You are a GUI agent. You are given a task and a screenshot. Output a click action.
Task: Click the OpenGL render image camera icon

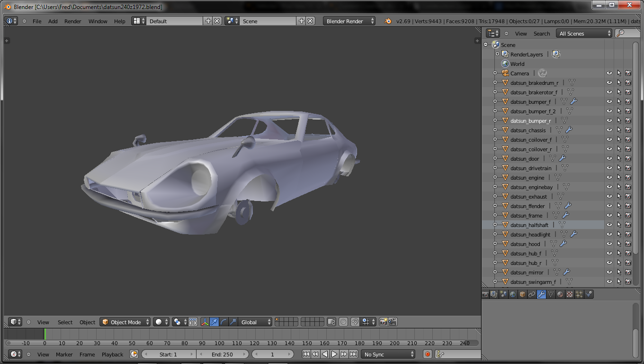[x=384, y=322]
